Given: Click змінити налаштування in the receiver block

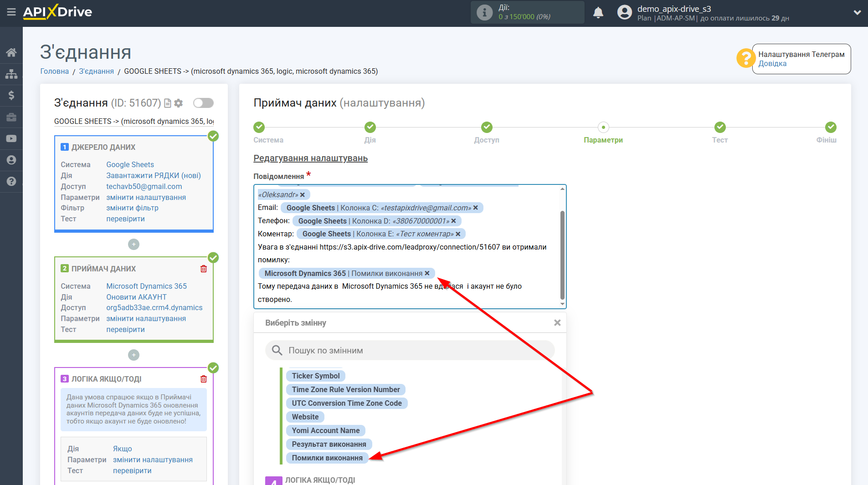Looking at the screenshot, I should pyautogui.click(x=146, y=318).
